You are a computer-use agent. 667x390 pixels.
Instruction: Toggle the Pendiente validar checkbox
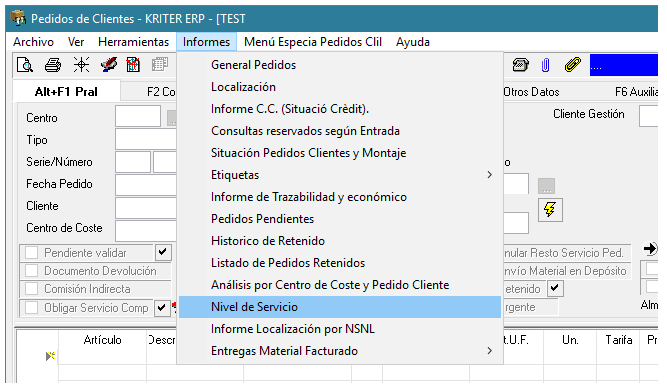click(x=31, y=253)
